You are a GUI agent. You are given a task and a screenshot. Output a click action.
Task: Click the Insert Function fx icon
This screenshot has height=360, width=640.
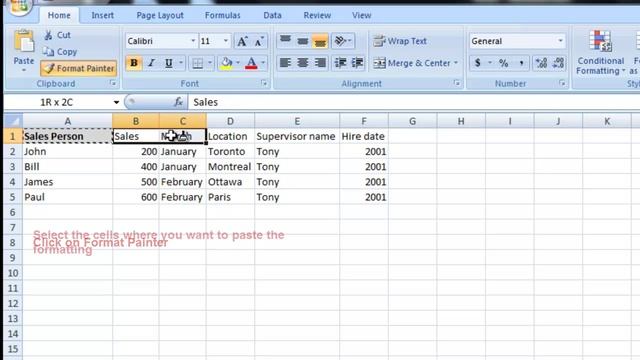click(178, 102)
